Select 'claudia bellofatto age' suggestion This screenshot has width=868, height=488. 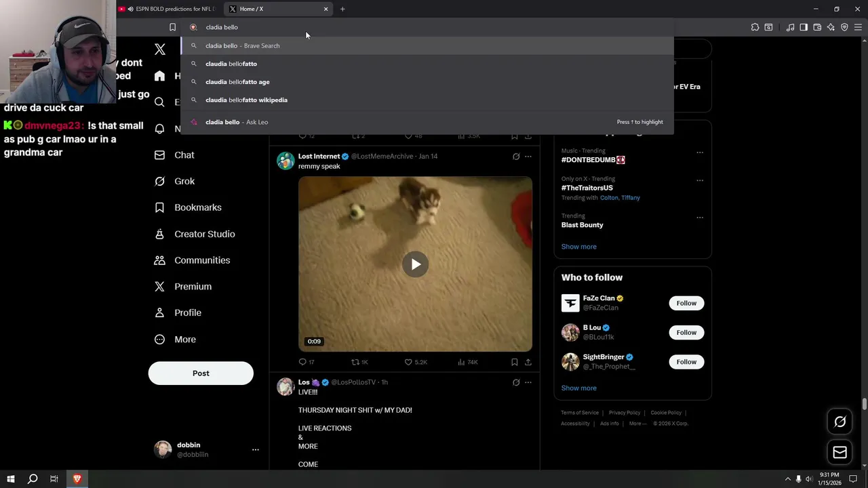point(427,82)
